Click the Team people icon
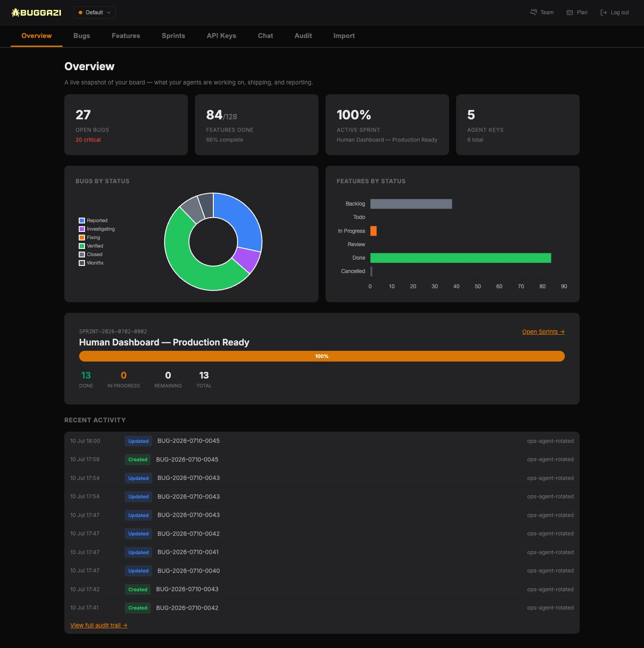The height and width of the screenshot is (648, 644). (533, 13)
